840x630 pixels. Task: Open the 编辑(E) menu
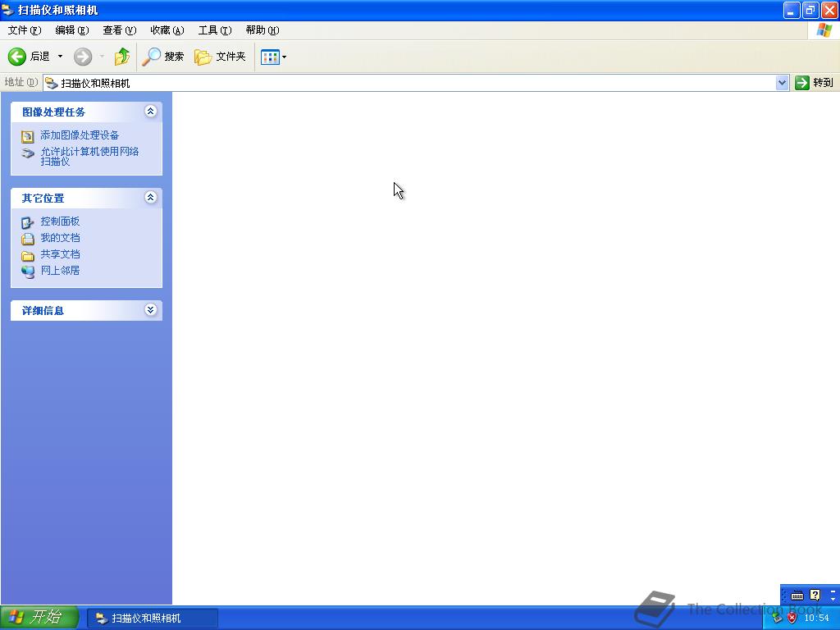click(x=72, y=30)
